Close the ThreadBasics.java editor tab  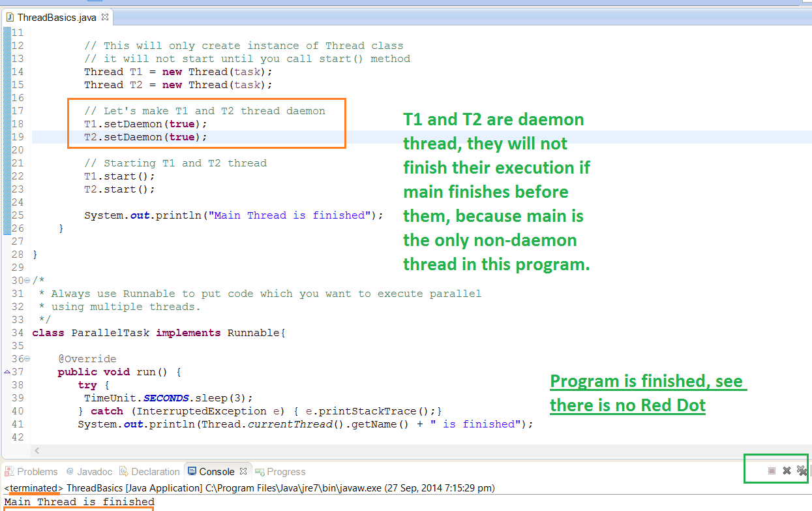tap(104, 18)
